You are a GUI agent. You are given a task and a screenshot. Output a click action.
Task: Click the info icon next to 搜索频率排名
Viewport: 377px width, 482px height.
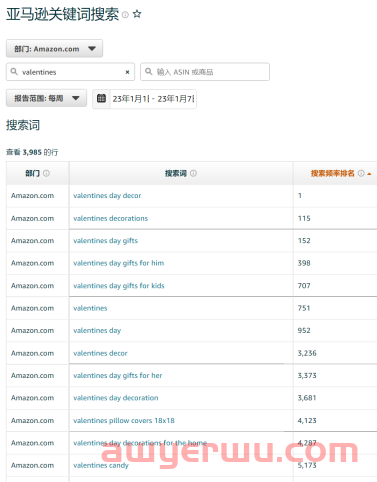click(361, 173)
